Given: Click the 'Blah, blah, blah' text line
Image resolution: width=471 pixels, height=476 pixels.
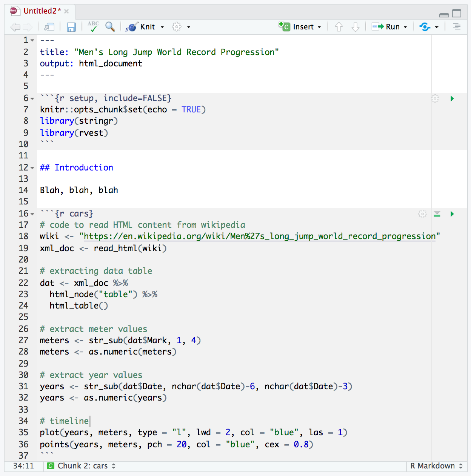Looking at the screenshot, I should [79, 190].
